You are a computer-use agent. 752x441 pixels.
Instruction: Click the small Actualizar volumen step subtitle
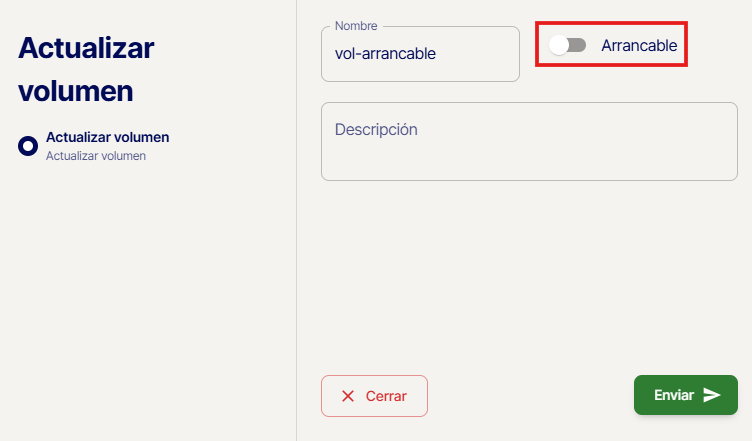pyautogui.click(x=96, y=156)
